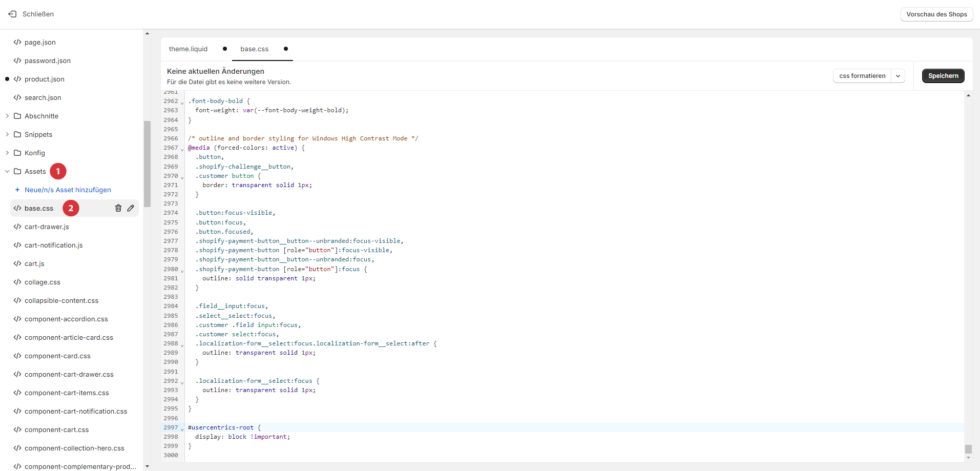Select the base.css editor tab
980x471 pixels.
point(255,49)
